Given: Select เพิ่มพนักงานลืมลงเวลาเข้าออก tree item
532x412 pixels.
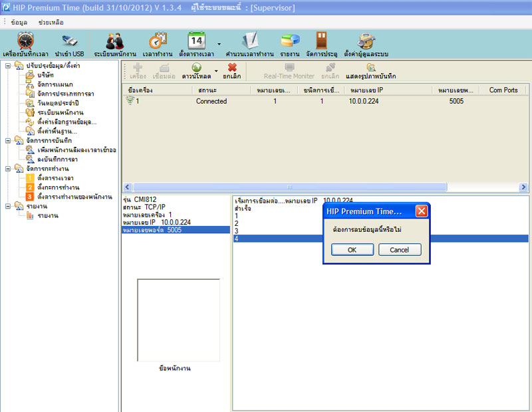Looking at the screenshot, I should [x=76, y=150].
